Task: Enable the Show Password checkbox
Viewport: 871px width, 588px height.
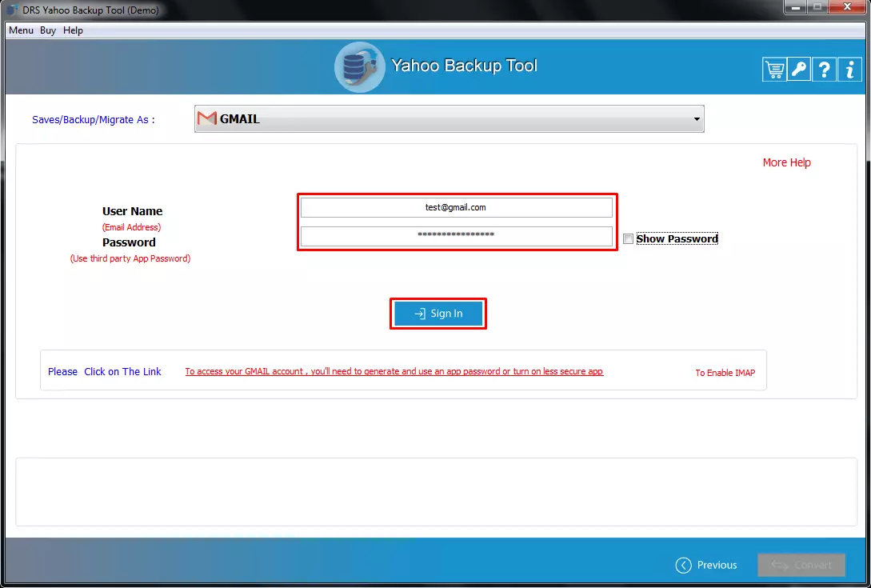Action: (x=628, y=239)
